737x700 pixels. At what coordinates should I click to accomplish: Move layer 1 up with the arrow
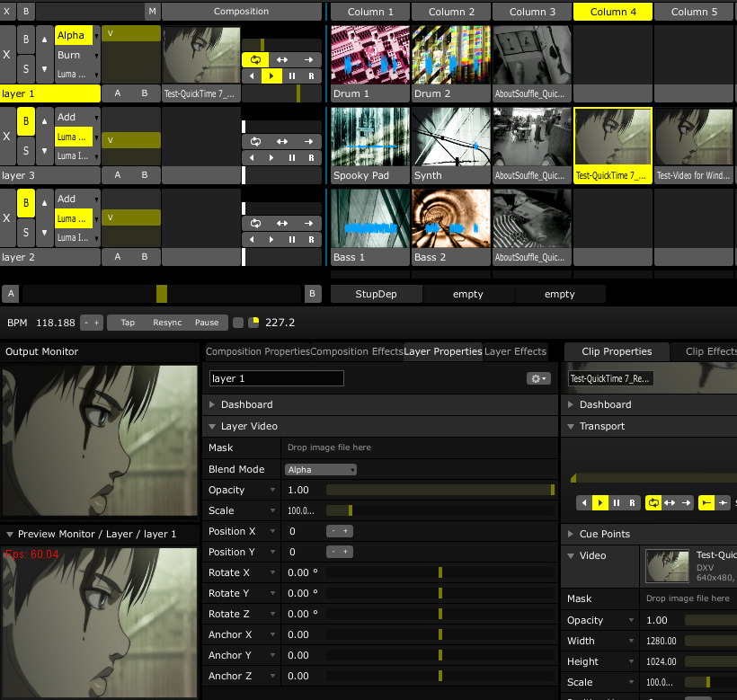[44, 40]
